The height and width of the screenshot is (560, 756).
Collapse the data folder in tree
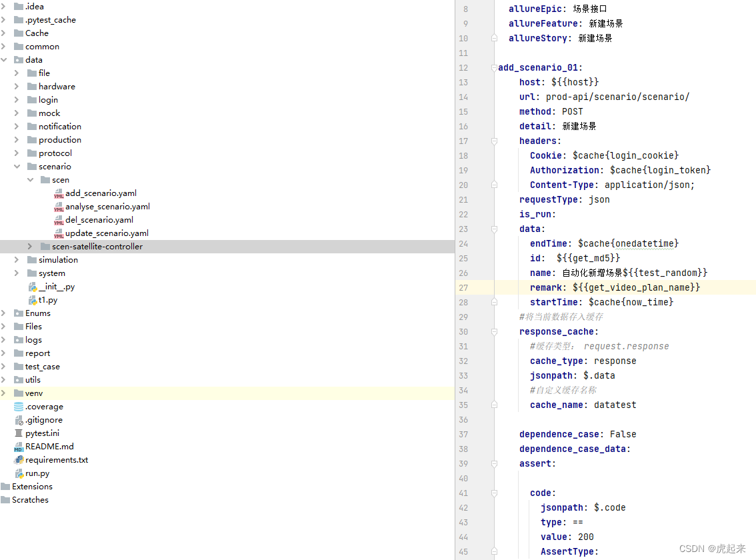[4, 60]
